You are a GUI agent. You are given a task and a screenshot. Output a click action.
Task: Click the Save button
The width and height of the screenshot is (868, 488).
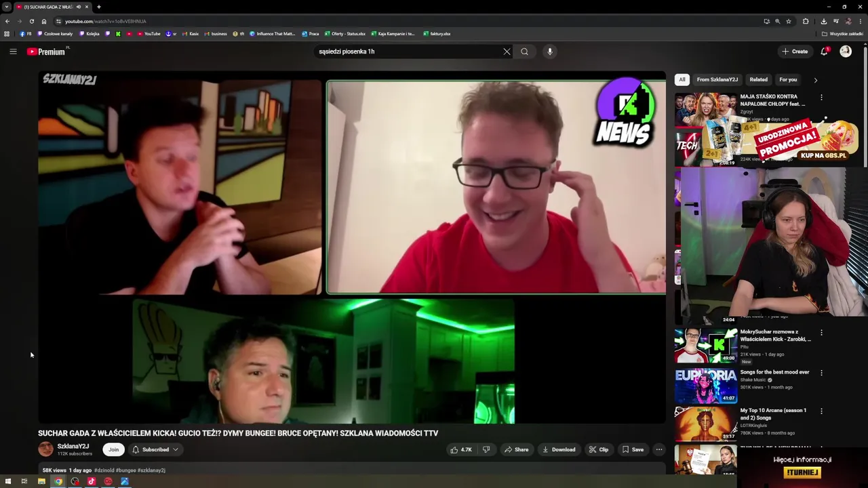click(x=633, y=449)
